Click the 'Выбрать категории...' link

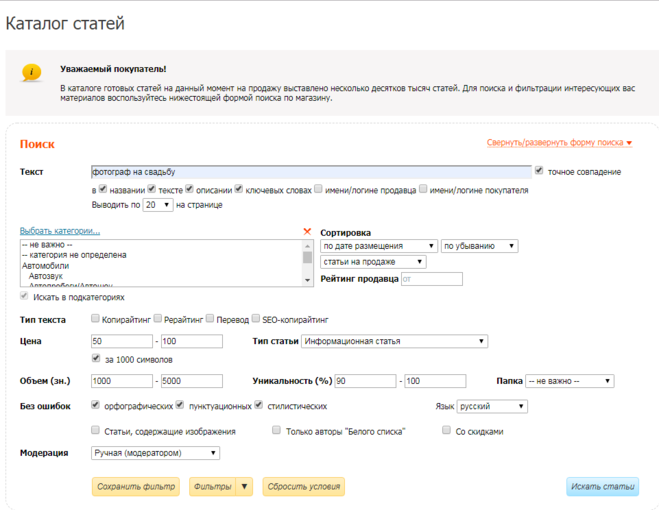point(60,231)
